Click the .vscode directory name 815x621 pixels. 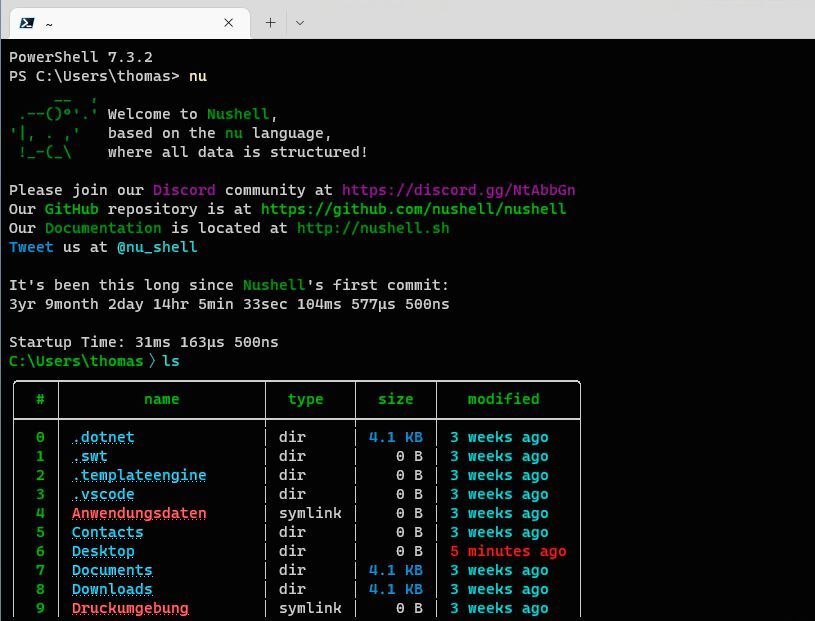click(x=103, y=494)
